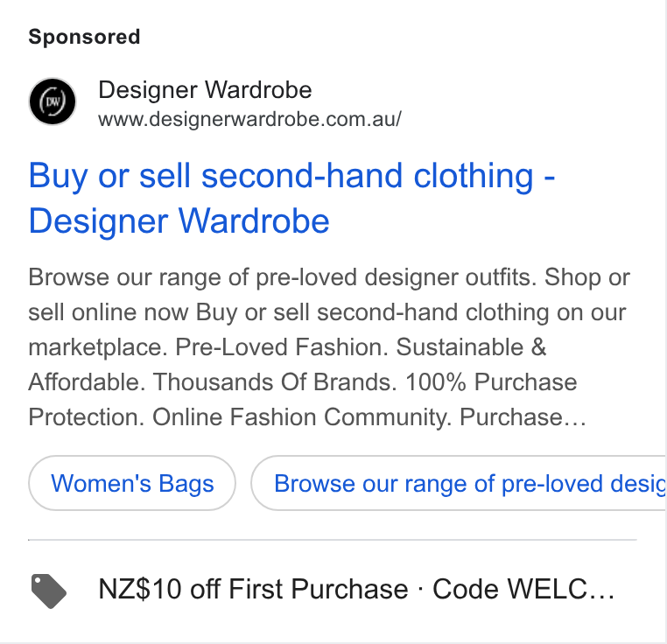Click "Online Fashion Community" in the description
This screenshot has height=644, width=667.
tap(302, 416)
